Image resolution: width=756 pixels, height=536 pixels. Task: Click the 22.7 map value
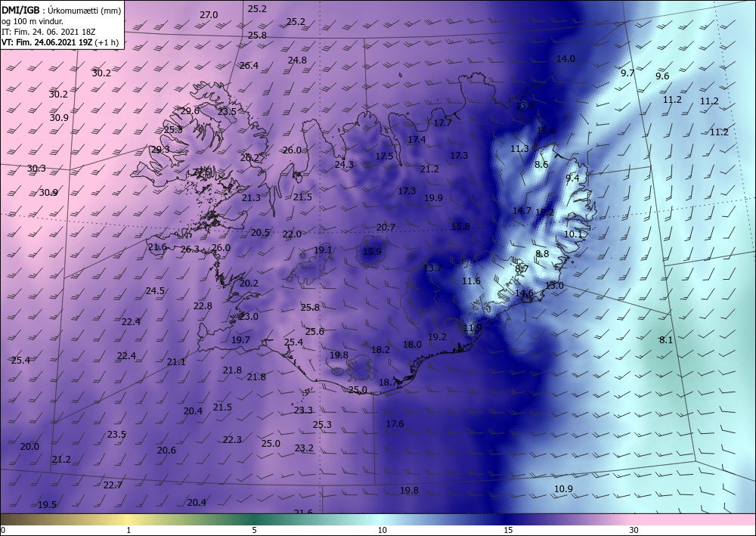pyautogui.click(x=113, y=485)
